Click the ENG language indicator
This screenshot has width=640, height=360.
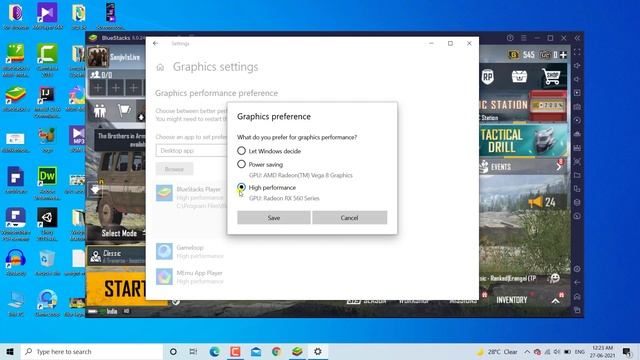point(580,352)
